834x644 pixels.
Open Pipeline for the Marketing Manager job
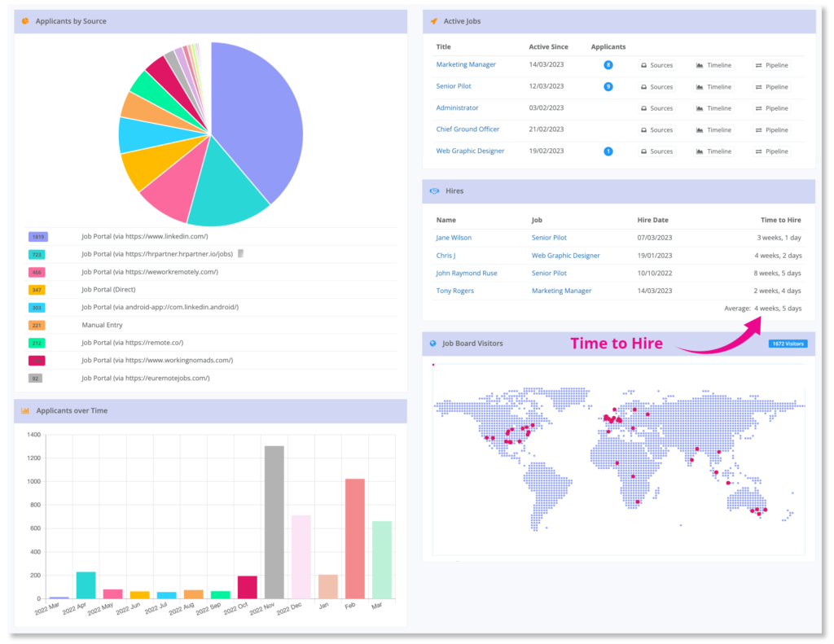[x=772, y=65]
